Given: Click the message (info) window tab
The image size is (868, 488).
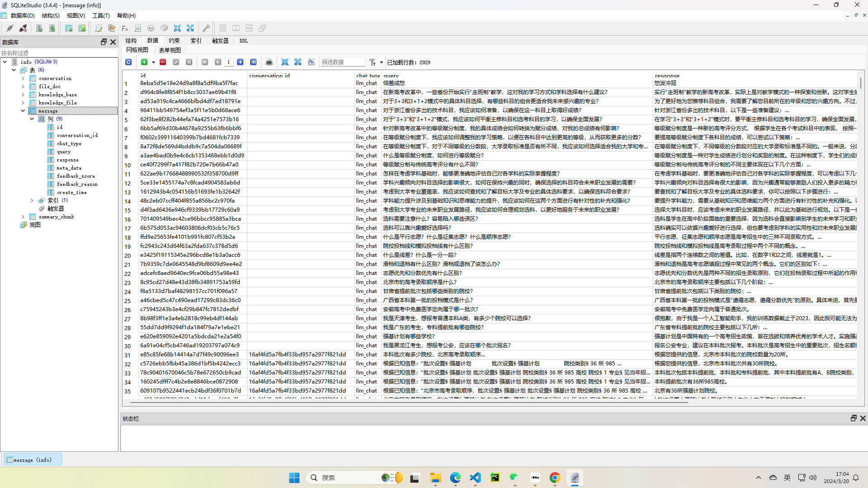Looking at the screenshot, I should point(33,460).
